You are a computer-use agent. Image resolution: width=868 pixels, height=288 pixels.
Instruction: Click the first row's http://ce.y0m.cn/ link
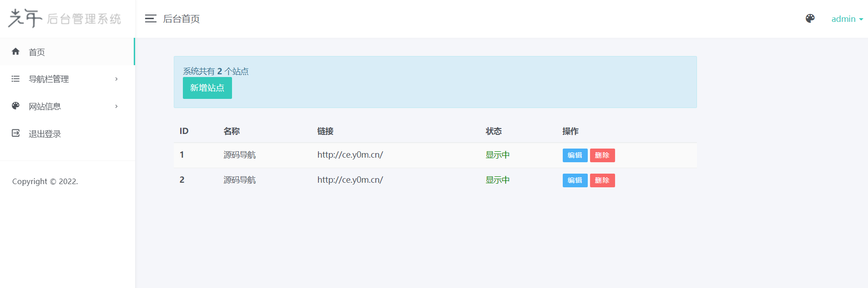coord(350,155)
